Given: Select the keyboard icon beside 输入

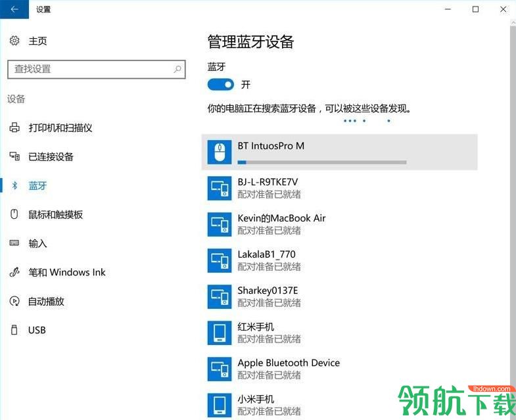Looking at the screenshot, I should pos(14,243).
